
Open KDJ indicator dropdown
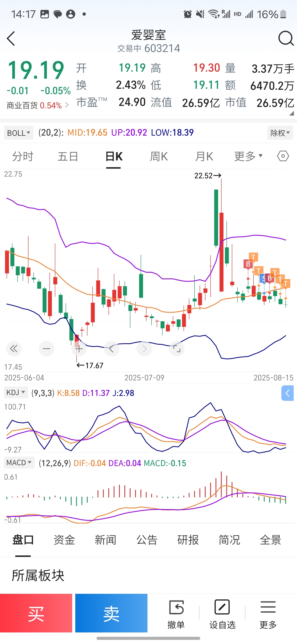[16, 393]
